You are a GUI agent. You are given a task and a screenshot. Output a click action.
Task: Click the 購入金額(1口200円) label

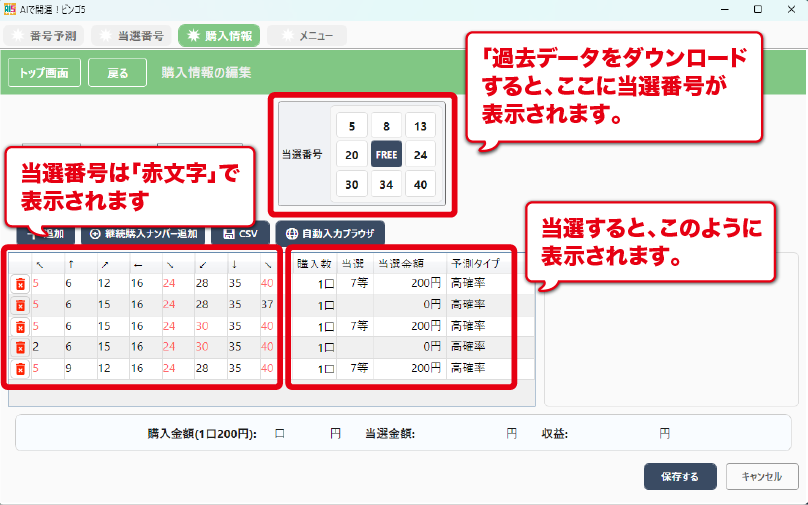click(202, 434)
